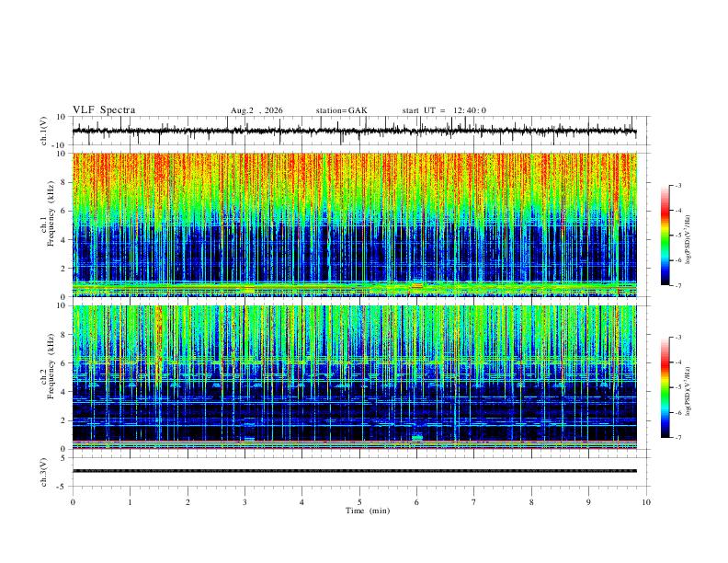Image resolution: width=728 pixels, height=563 pixels.
Task: Click the ch.1(V) waveform axis label
Action: [x=43, y=131]
